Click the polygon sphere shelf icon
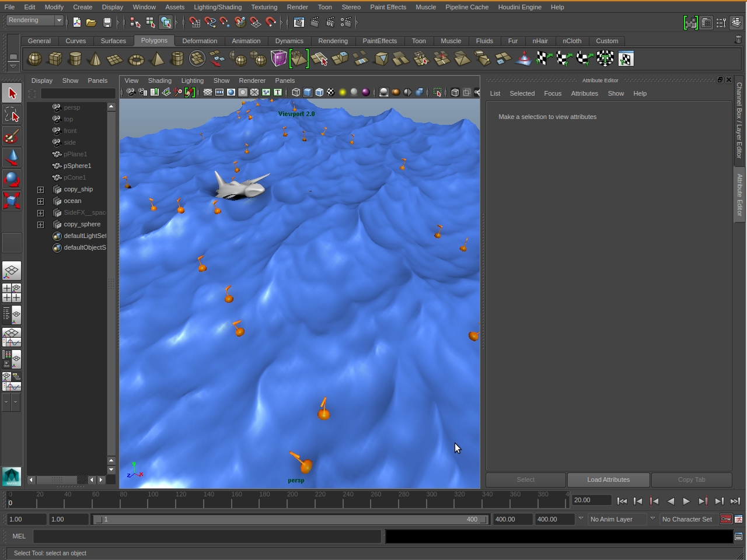Viewport: 747px width, 560px height. (x=35, y=59)
